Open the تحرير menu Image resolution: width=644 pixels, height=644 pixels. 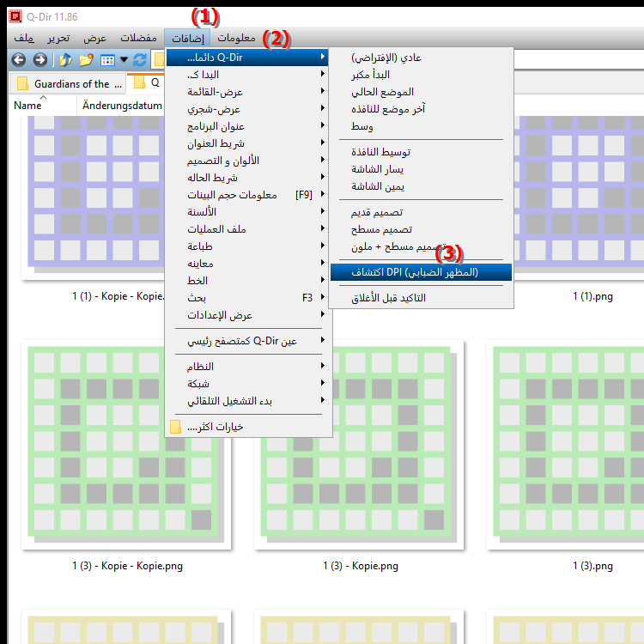click(x=58, y=38)
